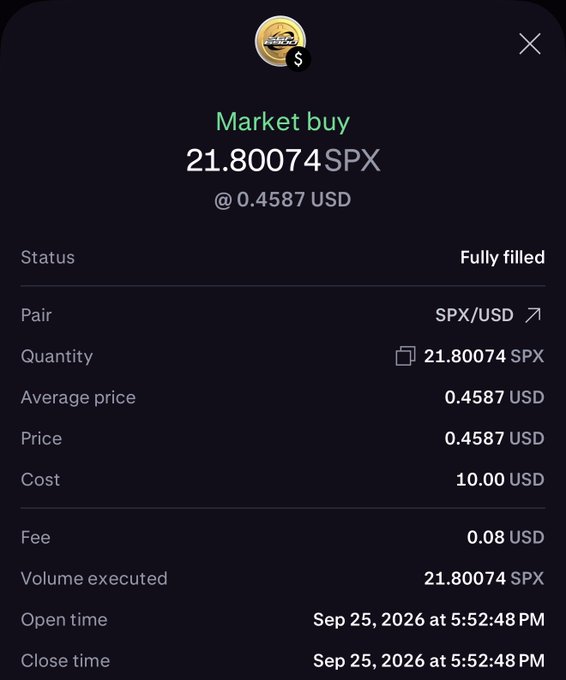Screen dimensions: 566x680
Task: Tap the Fully filled status value
Action: click(x=502, y=258)
